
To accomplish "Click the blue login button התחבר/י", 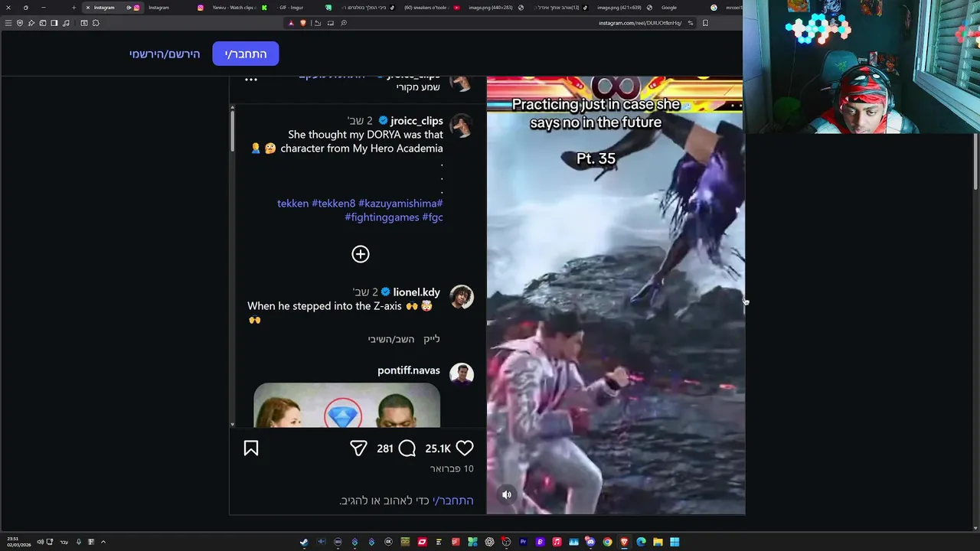I will click(246, 54).
